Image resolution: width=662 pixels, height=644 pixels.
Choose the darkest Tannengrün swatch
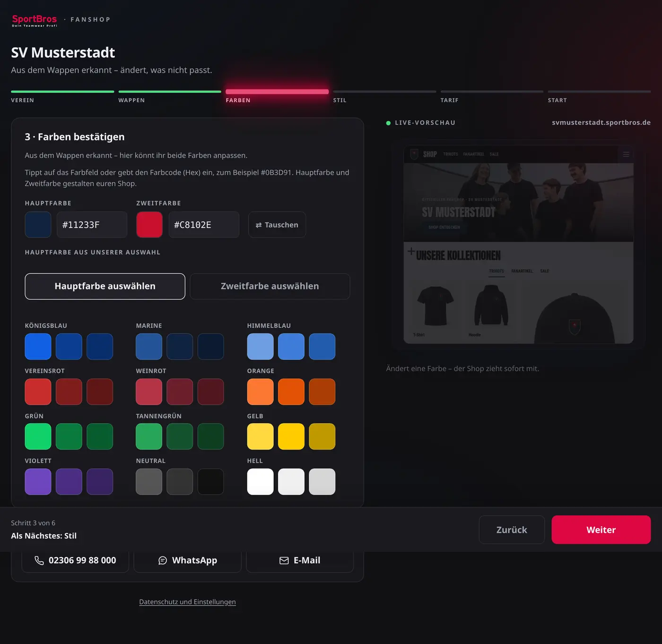(211, 436)
